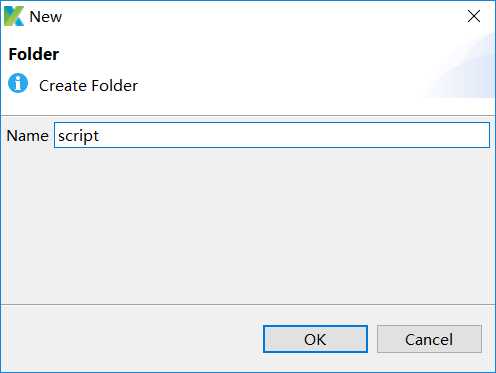Click the gradient banner beside Create Folder

click(460, 67)
